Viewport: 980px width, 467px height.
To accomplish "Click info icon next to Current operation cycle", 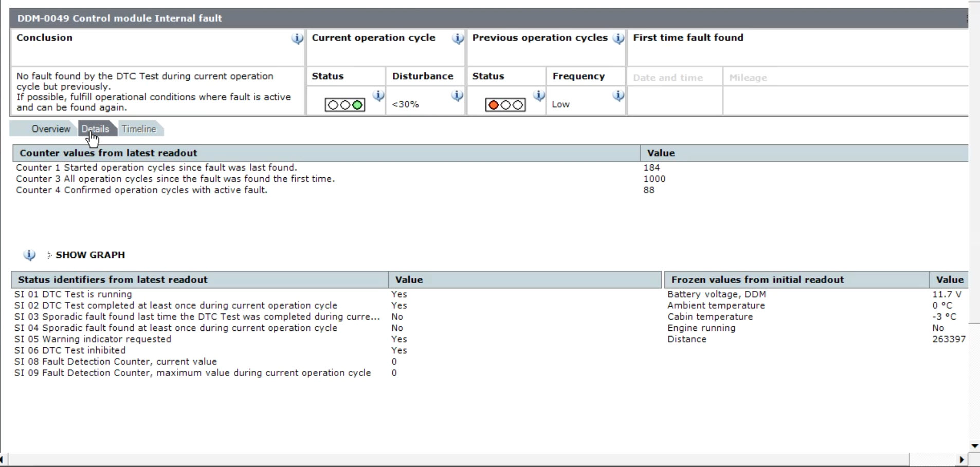I will coord(457,39).
